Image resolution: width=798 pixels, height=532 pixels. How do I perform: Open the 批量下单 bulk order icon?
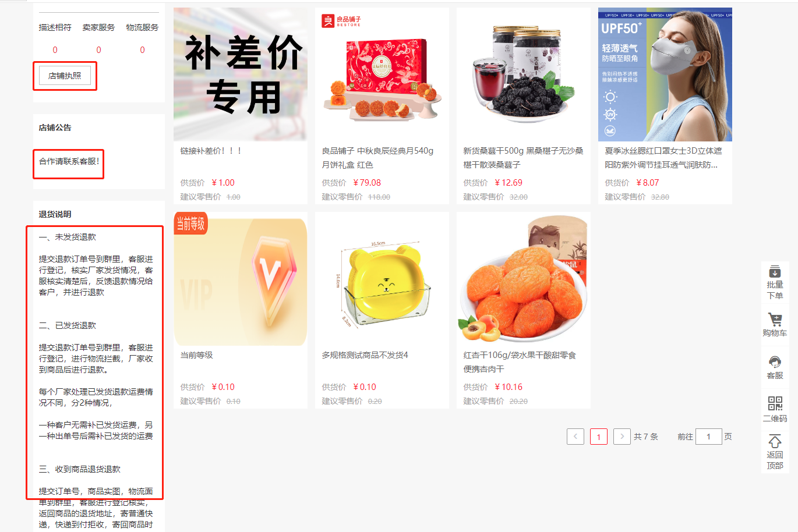[x=775, y=272]
